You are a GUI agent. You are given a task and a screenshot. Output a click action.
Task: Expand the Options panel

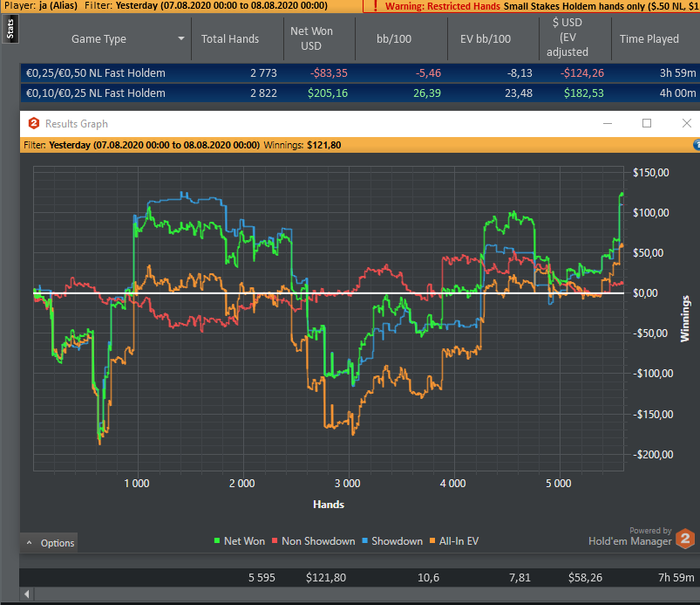49,543
